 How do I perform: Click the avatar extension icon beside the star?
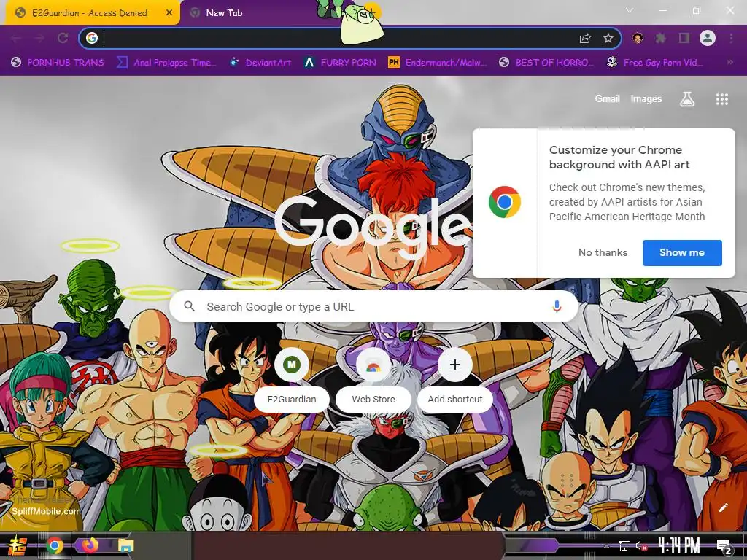coord(638,38)
